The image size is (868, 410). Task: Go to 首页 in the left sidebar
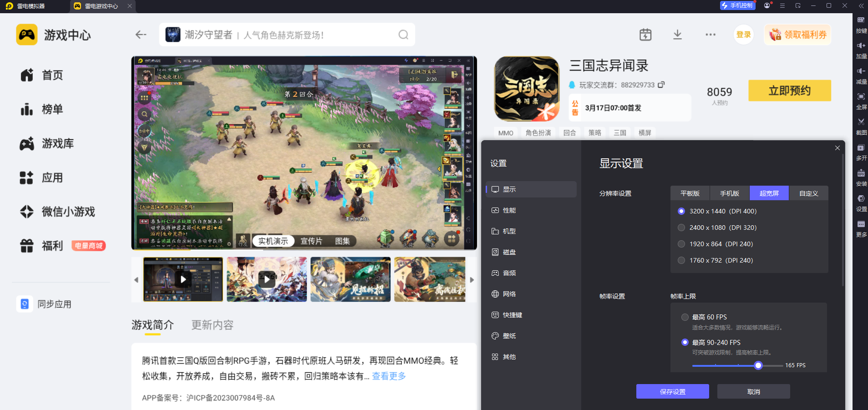(x=42, y=75)
